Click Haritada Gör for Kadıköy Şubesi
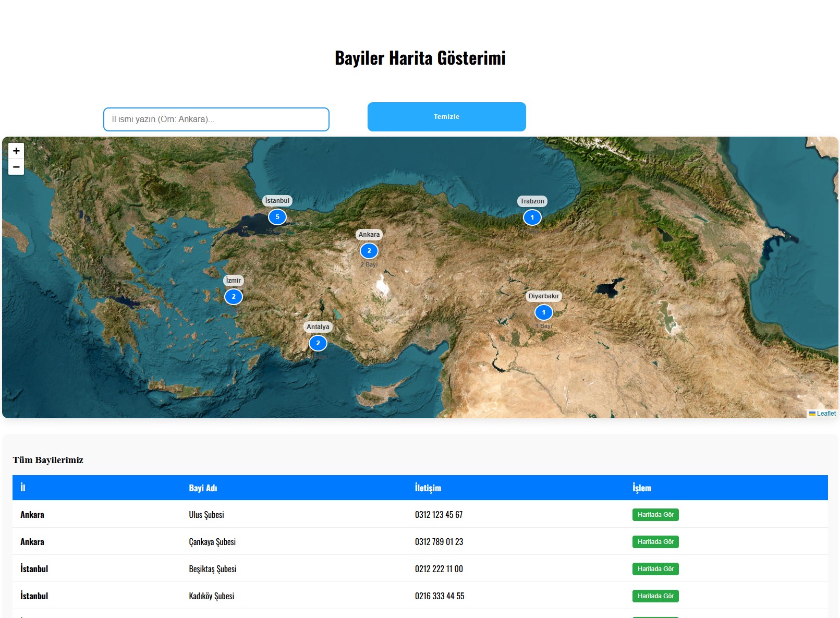 655,596
